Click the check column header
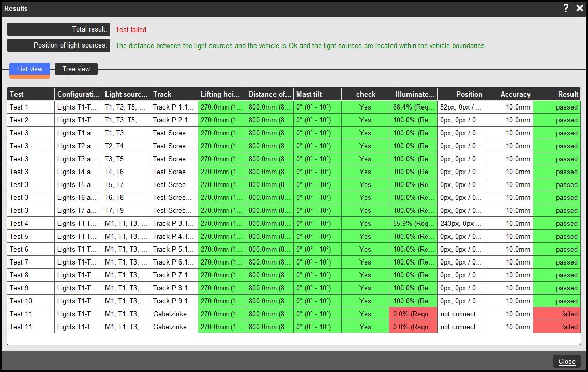The height and width of the screenshot is (372, 588). pos(365,95)
